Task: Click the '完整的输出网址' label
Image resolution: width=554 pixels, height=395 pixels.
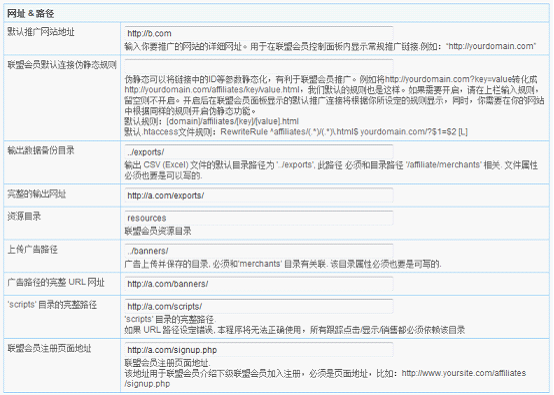Action: click(x=37, y=194)
